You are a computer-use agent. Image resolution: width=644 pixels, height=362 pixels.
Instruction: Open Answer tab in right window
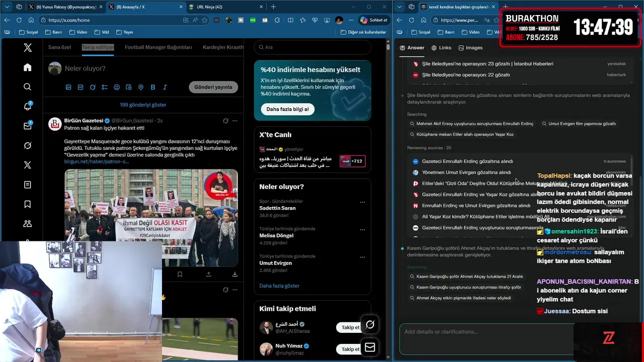(x=412, y=48)
